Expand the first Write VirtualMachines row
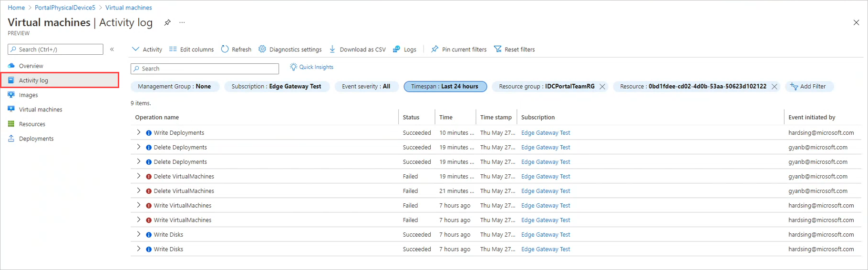 click(139, 205)
